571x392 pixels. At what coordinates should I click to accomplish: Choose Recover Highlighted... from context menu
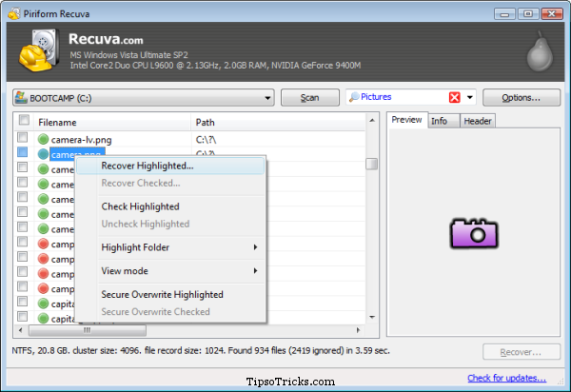pyautogui.click(x=170, y=166)
